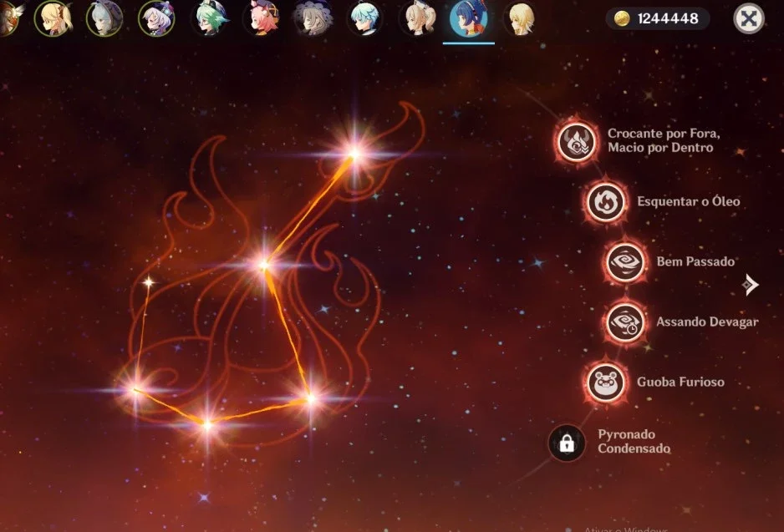Switch to the blonde ponytail character avatar
The width and height of the screenshot is (784, 532).
pos(53,19)
